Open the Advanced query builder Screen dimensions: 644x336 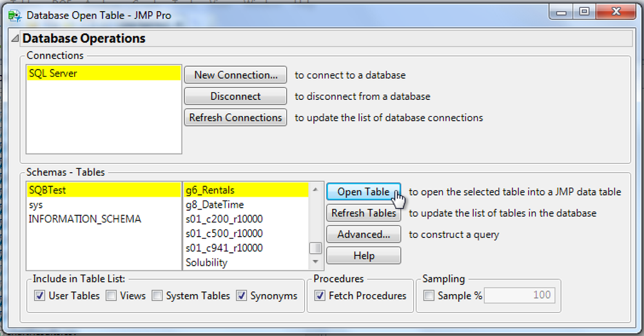coord(364,235)
